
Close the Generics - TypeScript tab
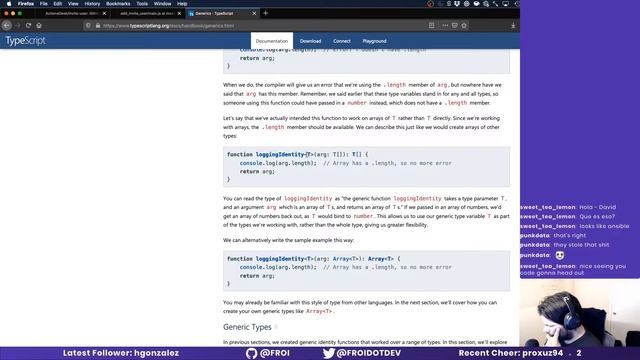254,13
